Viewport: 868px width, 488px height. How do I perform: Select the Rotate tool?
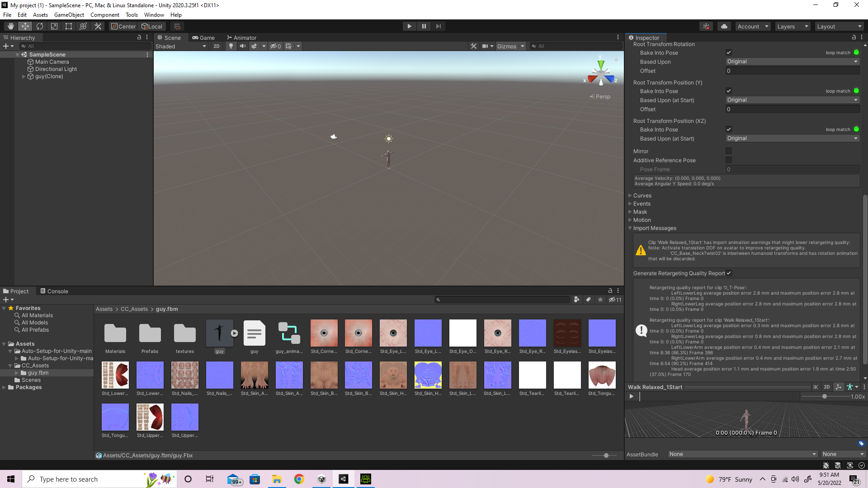point(40,26)
